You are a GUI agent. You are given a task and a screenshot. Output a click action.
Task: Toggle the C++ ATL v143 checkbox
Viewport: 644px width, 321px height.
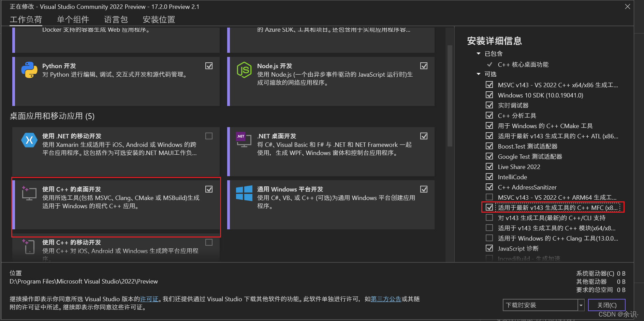pos(489,136)
